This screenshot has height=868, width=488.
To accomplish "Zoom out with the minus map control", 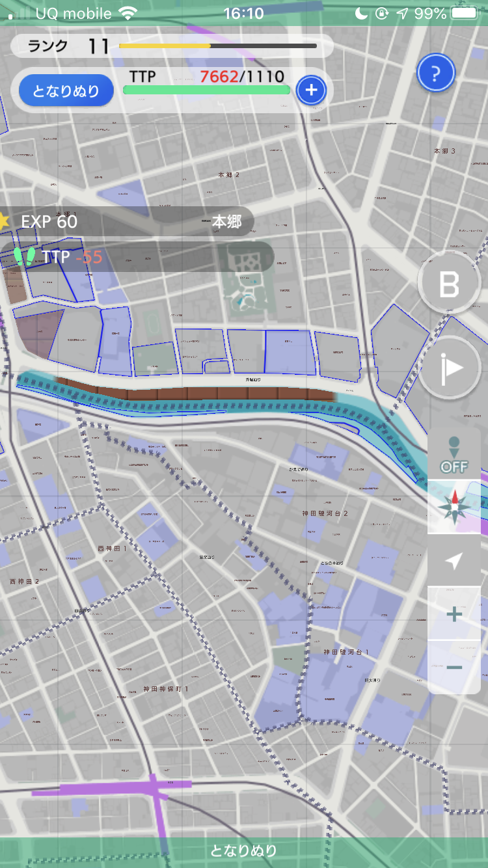I will click(454, 668).
